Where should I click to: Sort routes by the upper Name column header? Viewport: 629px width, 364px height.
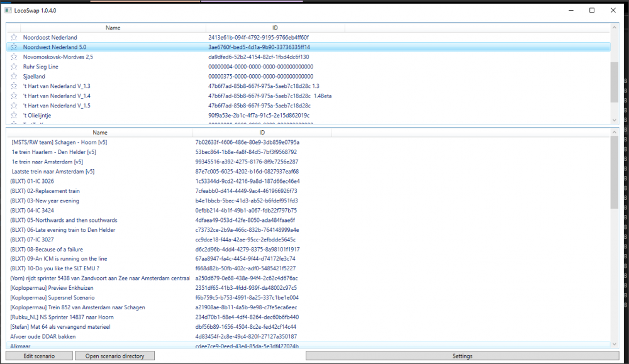click(113, 28)
